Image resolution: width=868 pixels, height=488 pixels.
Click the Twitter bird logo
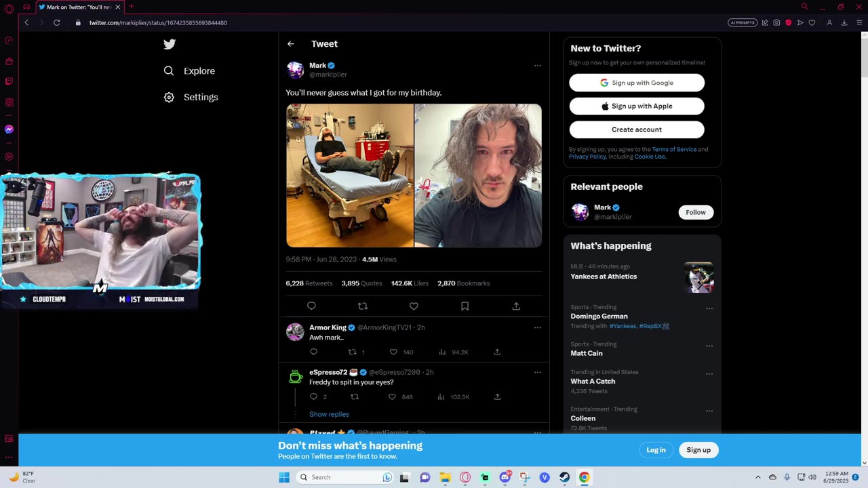tap(170, 44)
